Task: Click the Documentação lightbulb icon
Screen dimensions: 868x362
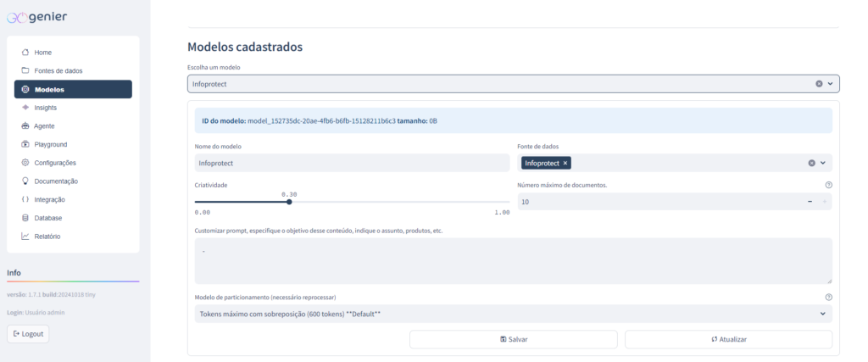Action: [25, 181]
